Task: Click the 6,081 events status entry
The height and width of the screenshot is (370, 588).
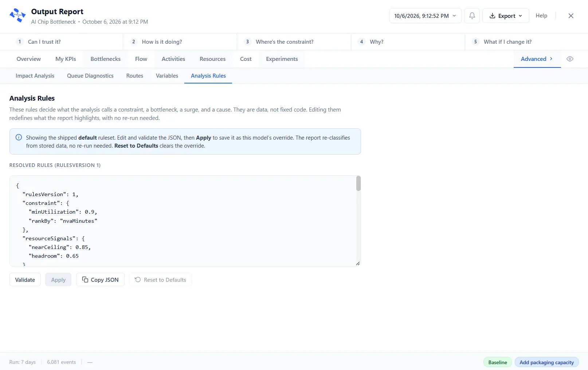Action: 62,362
